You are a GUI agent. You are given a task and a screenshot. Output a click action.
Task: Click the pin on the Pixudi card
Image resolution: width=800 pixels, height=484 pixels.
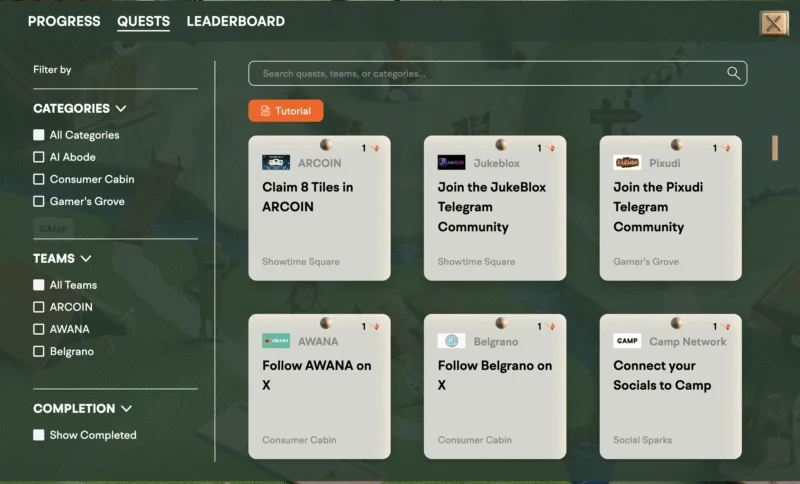(677, 144)
